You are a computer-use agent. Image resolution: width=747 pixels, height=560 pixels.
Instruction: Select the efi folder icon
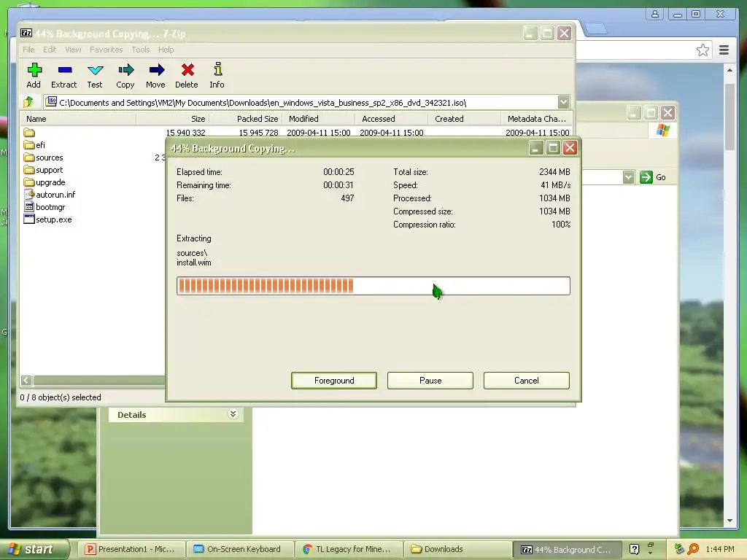tap(29, 145)
